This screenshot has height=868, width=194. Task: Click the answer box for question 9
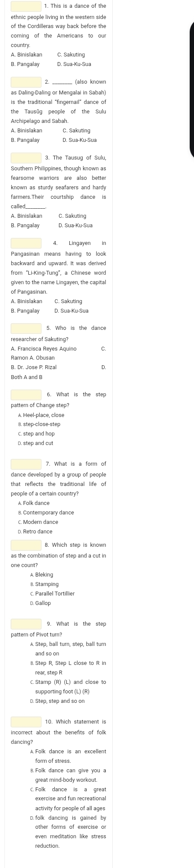tap(26, 624)
